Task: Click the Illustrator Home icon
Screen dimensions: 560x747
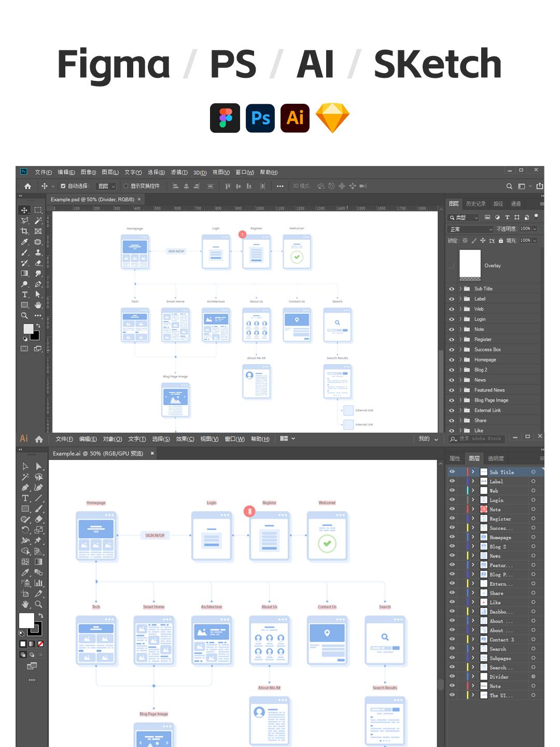Action: point(39,439)
